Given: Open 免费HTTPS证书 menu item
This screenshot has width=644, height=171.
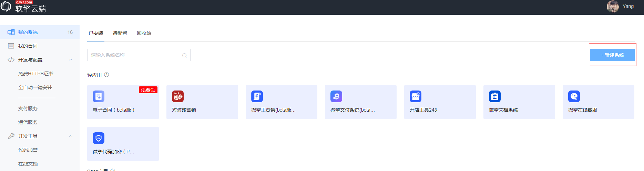Looking at the screenshot, I should click(x=36, y=74).
